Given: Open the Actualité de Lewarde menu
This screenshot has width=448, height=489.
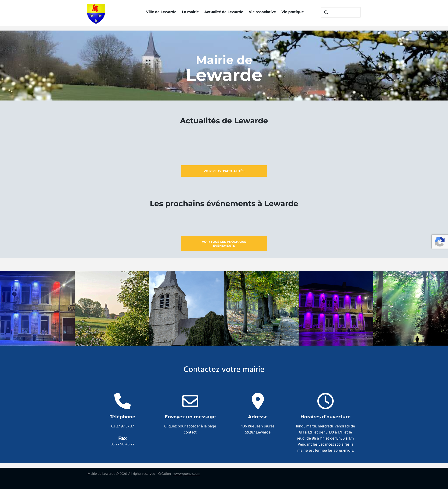Looking at the screenshot, I should click(x=224, y=12).
